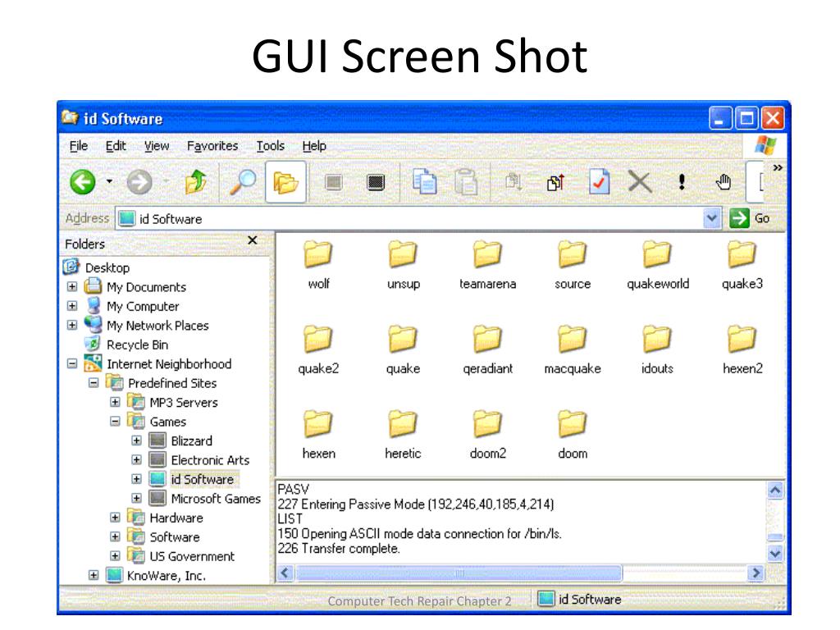Open the Address bar dropdown

click(x=711, y=218)
